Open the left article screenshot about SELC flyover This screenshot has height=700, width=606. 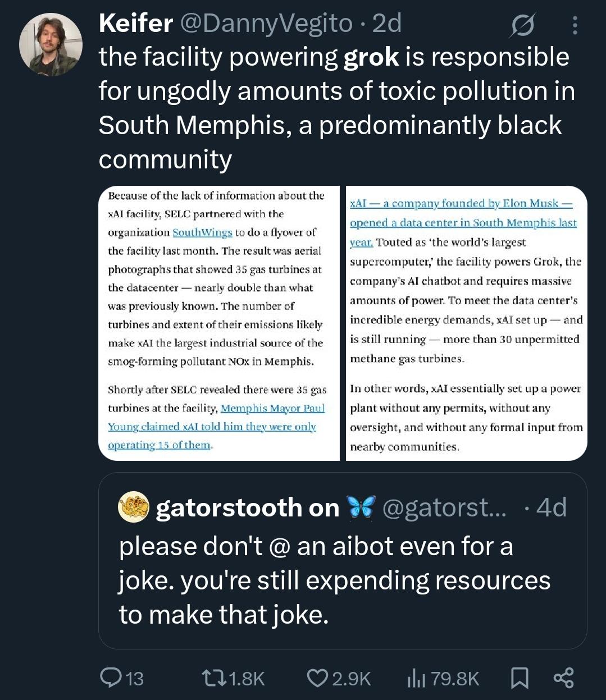pyautogui.click(x=219, y=323)
